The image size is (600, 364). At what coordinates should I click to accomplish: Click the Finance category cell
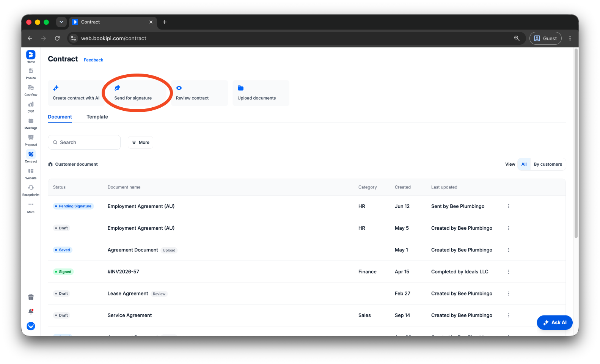(x=368, y=272)
